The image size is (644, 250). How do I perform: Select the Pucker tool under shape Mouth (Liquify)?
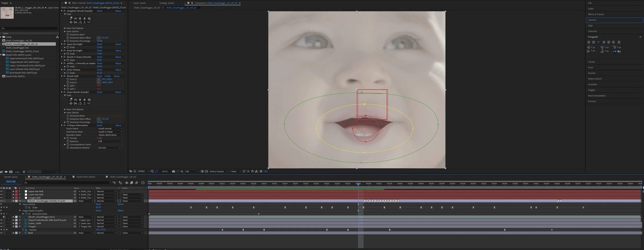(89, 99)
